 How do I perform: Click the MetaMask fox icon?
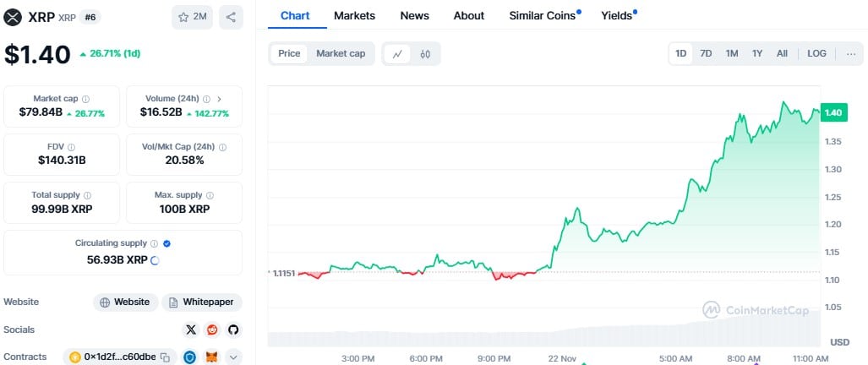212,357
